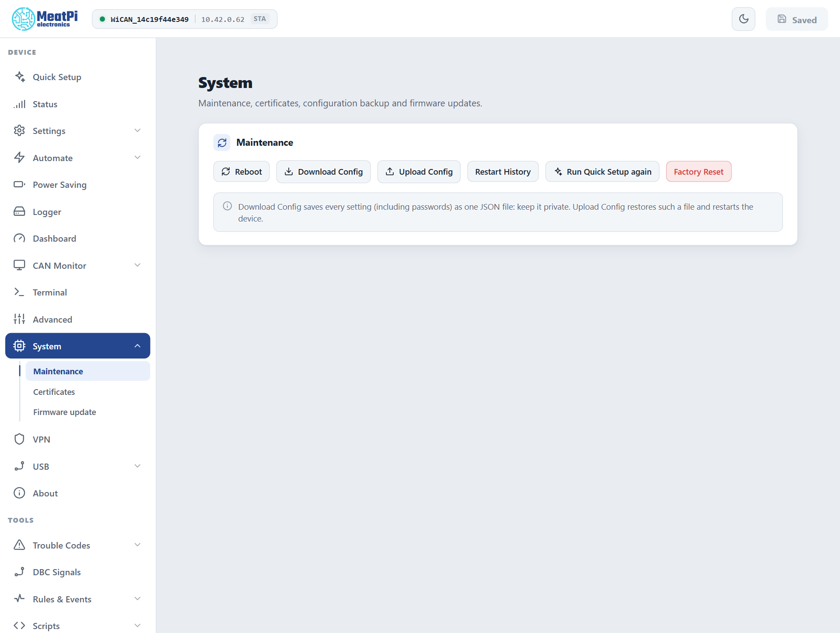Click Run Quick Setup again
840x633 pixels.
tap(602, 172)
